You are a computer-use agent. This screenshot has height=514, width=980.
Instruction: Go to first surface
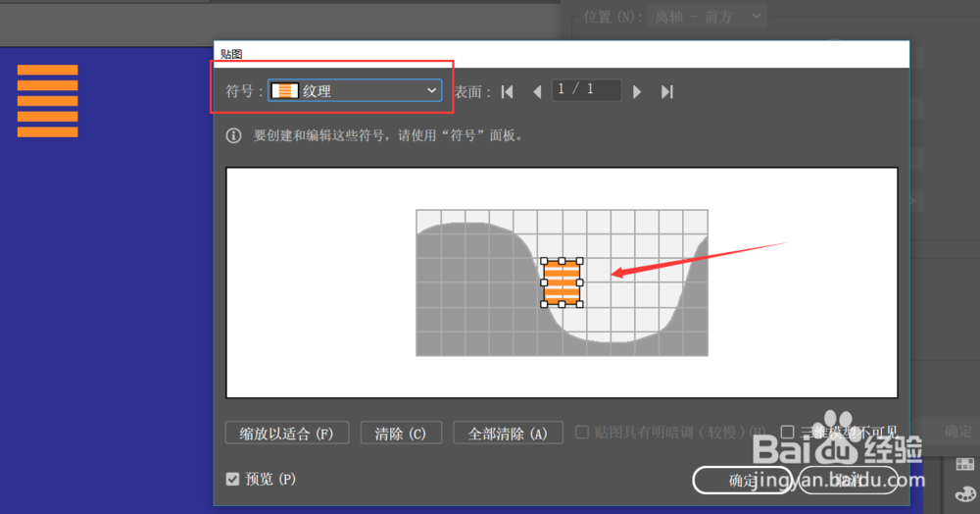click(x=508, y=92)
